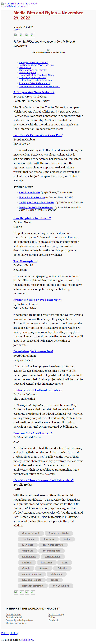
Task: Click the fourth share icon under the date
Action: (x=33, y=35)
